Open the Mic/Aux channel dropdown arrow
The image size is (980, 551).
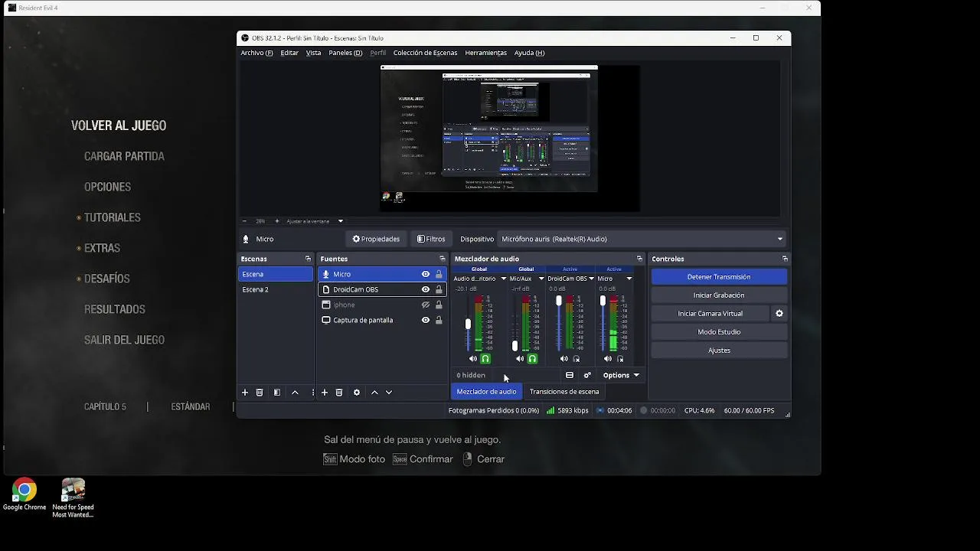(x=541, y=279)
